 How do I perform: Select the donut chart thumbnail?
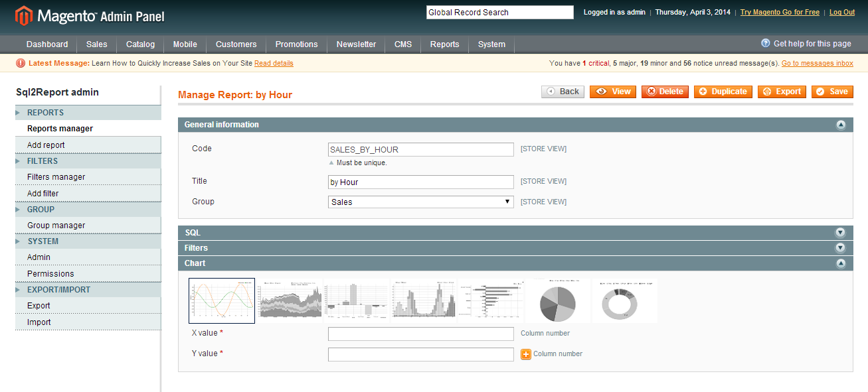[625, 300]
